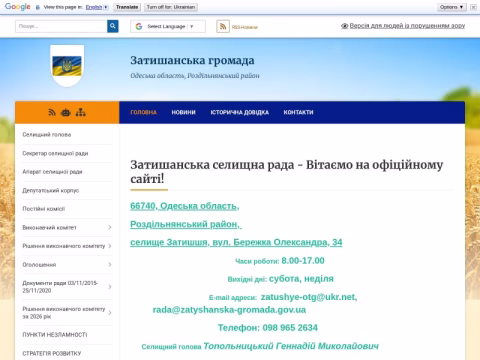Close the Google Translate bar
Viewport: 480px width, 360px height.
pos(473,7)
